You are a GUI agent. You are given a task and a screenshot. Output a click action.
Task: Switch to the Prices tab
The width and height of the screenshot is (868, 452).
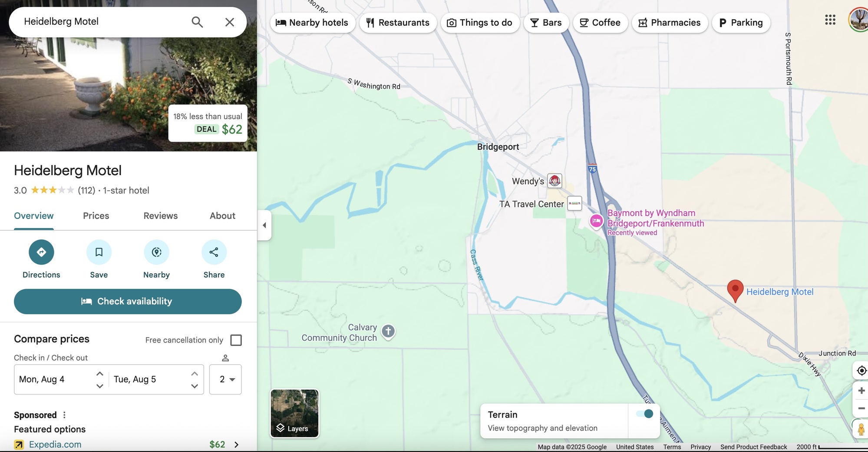pyautogui.click(x=96, y=216)
